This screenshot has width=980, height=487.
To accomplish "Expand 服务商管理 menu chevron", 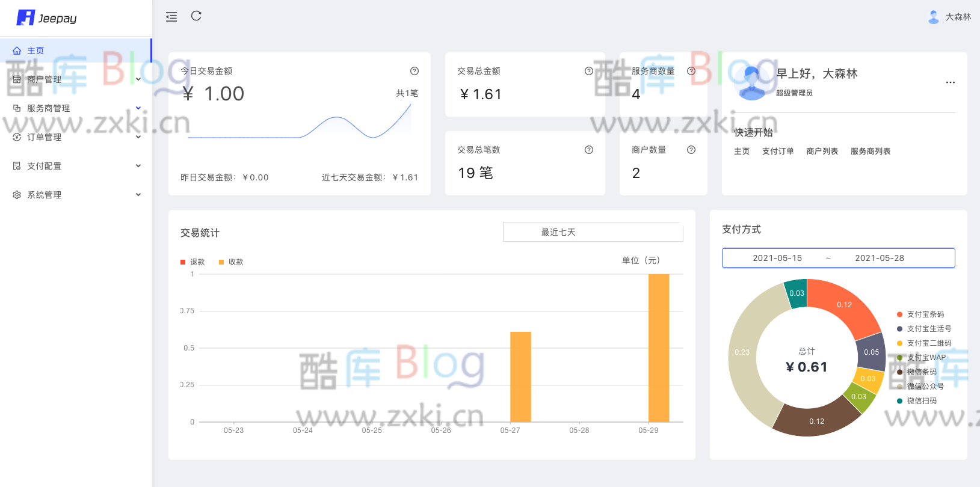I will point(138,108).
